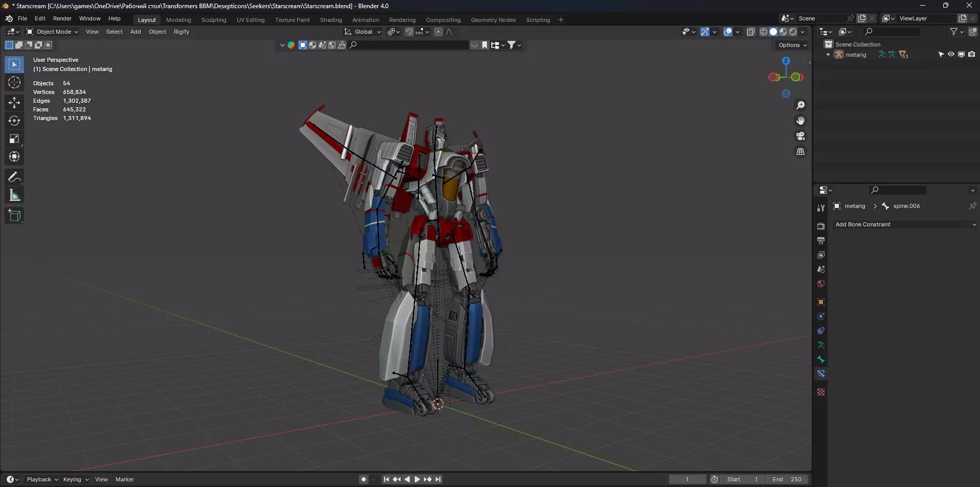The height and width of the screenshot is (487, 980).
Task: Toggle proportional editing
Action: pyautogui.click(x=438, y=32)
